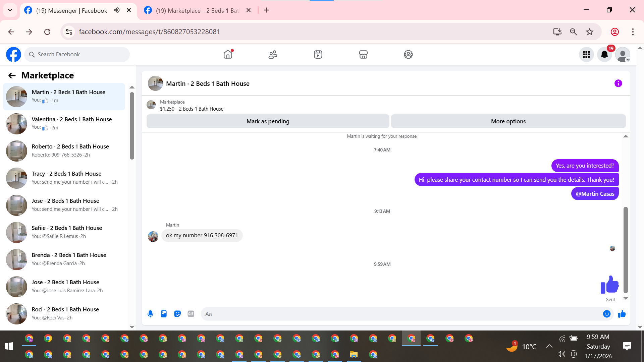Send a thumbs-up like
This screenshot has width=644, height=362.
(622, 314)
